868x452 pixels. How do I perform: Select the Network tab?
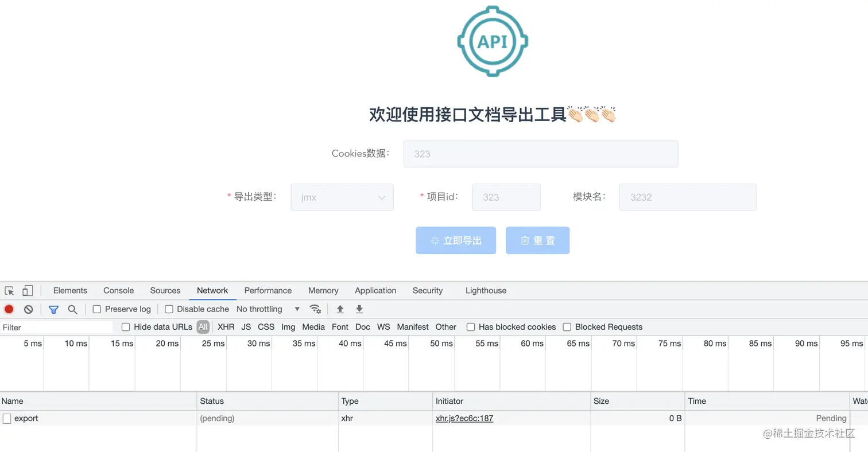tap(212, 291)
